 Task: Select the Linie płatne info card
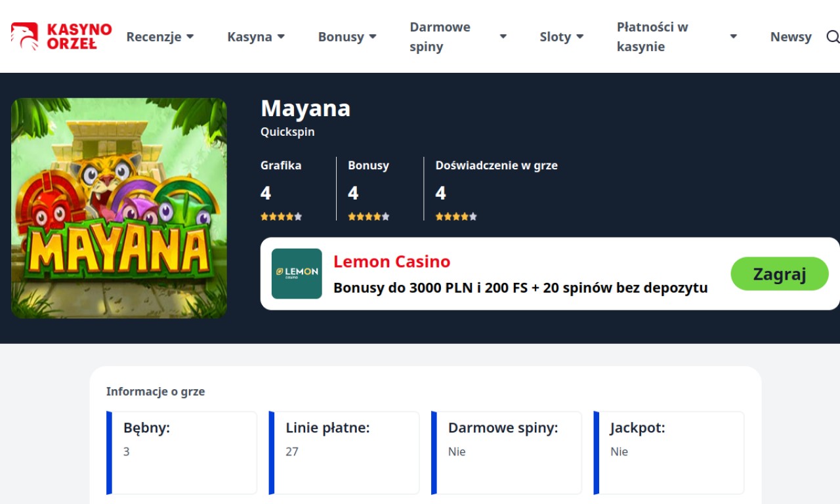tap(344, 453)
